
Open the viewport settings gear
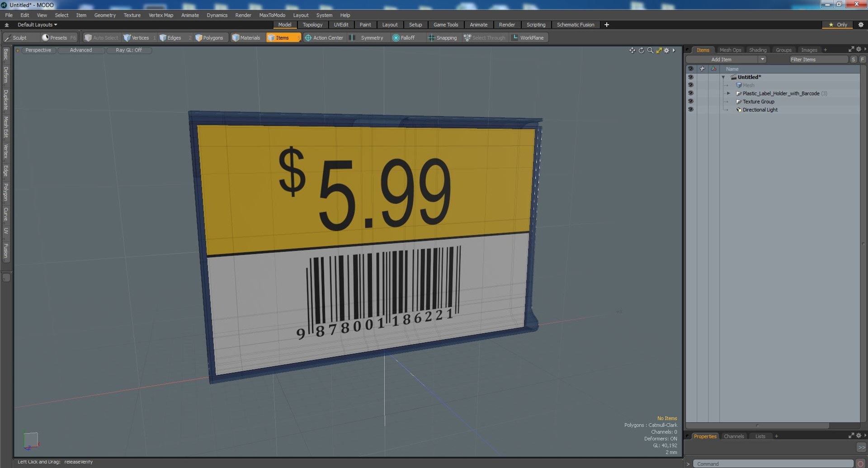[666, 50]
